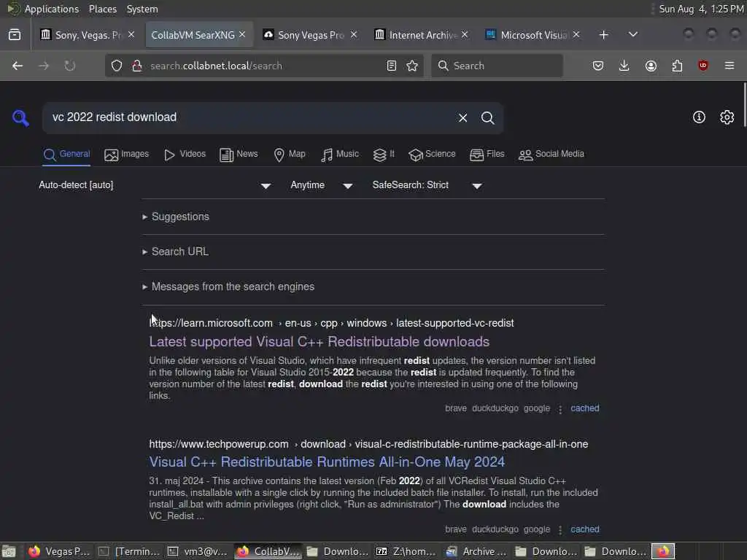The width and height of the screenshot is (747, 560).
Task: Open uBlock Origin popup
Action: click(703, 66)
